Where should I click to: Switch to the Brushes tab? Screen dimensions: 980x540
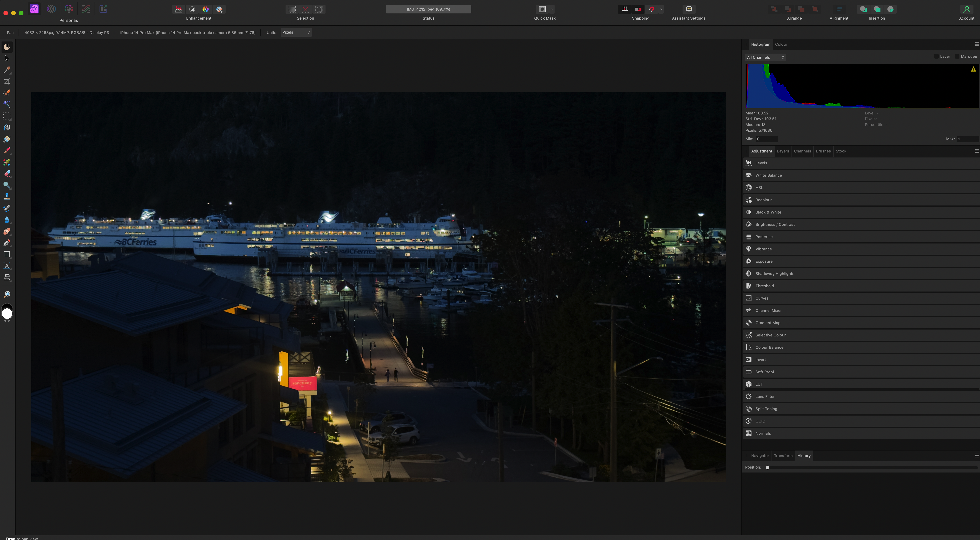tap(823, 151)
